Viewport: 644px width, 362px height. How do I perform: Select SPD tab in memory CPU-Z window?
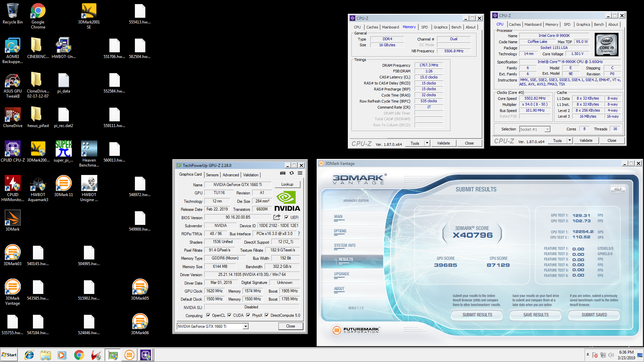[425, 27]
